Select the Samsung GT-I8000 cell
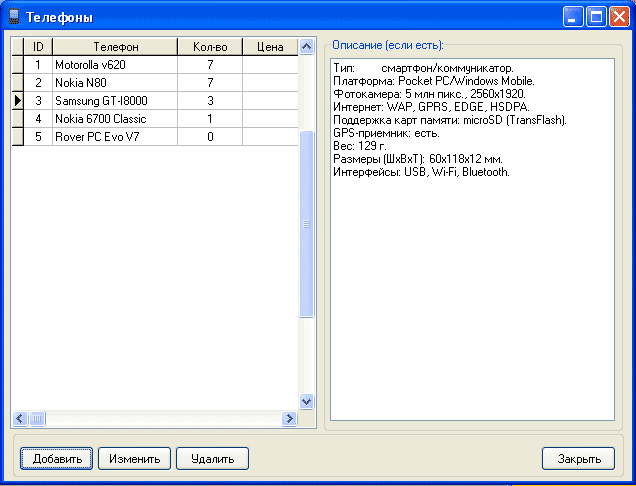The height and width of the screenshot is (486, 636). click(x=115, y=101)
